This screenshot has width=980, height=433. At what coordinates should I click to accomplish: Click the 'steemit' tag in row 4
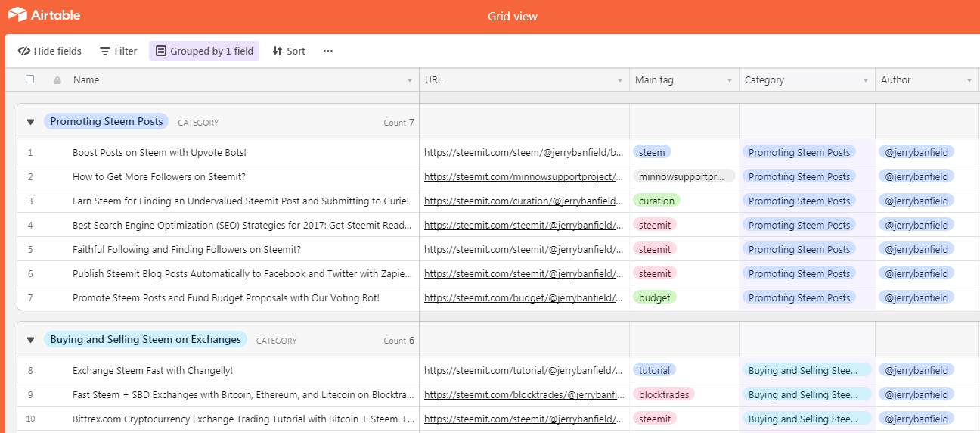click(655, 225)
